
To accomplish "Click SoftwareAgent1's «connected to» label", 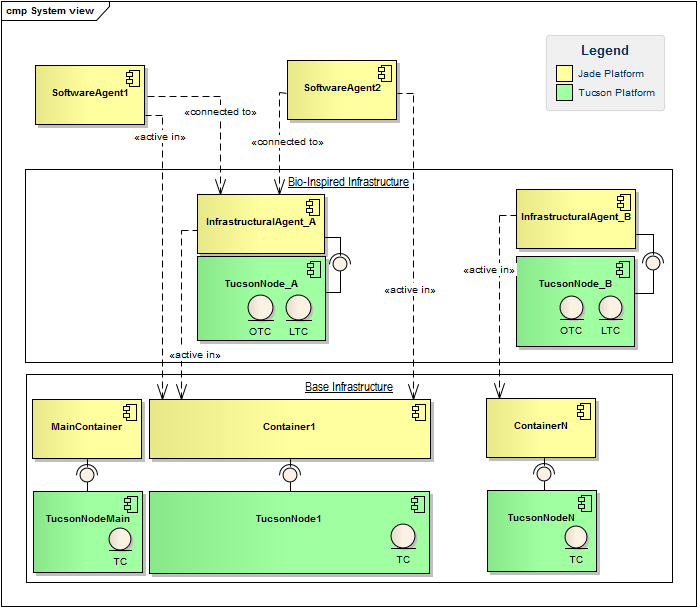I will [220, 112].
